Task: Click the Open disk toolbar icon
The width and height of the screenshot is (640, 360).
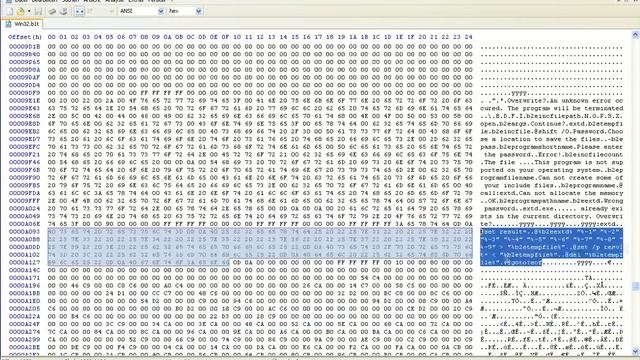Action: point(64,11)
